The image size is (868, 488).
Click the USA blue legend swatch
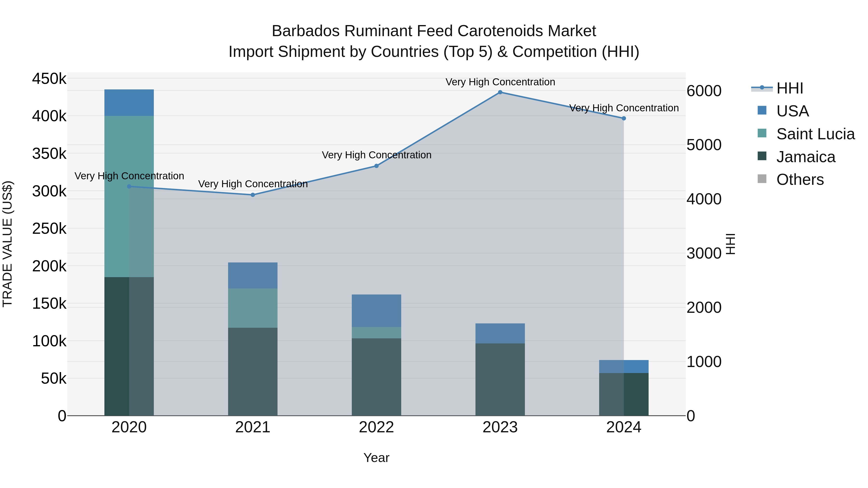762,110
